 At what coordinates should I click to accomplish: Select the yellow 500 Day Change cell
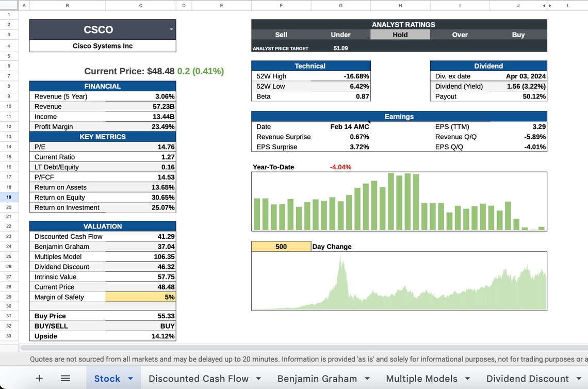(281, 246)
